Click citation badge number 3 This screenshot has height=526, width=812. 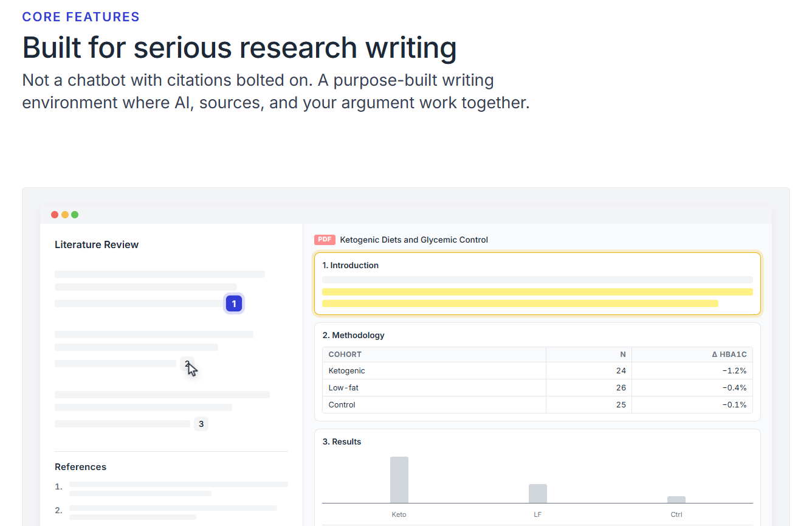point(201,424)
